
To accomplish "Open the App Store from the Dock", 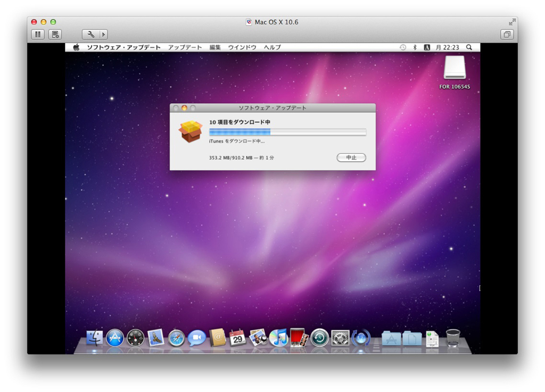I will 115,338.
